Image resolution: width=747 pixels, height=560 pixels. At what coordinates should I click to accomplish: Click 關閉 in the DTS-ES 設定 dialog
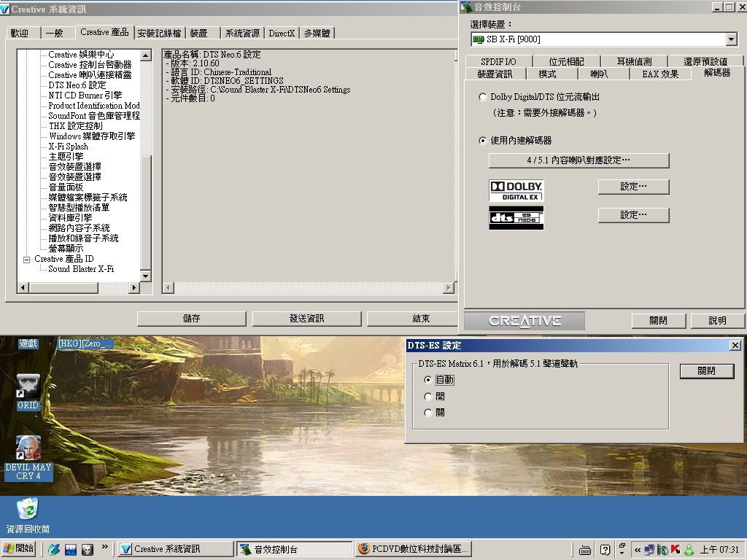[x=706, y=371]
